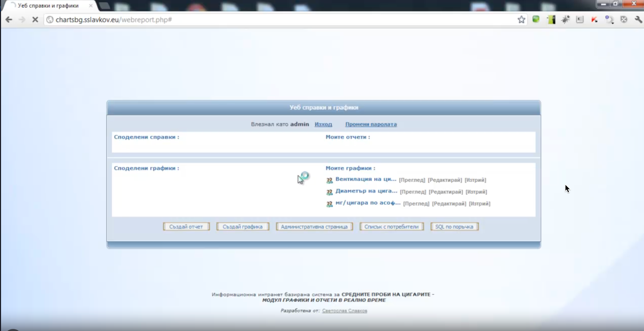The image size is (644, 331).
Task: Go back with the browser back arrow
Action: click(x=9, y=20)
